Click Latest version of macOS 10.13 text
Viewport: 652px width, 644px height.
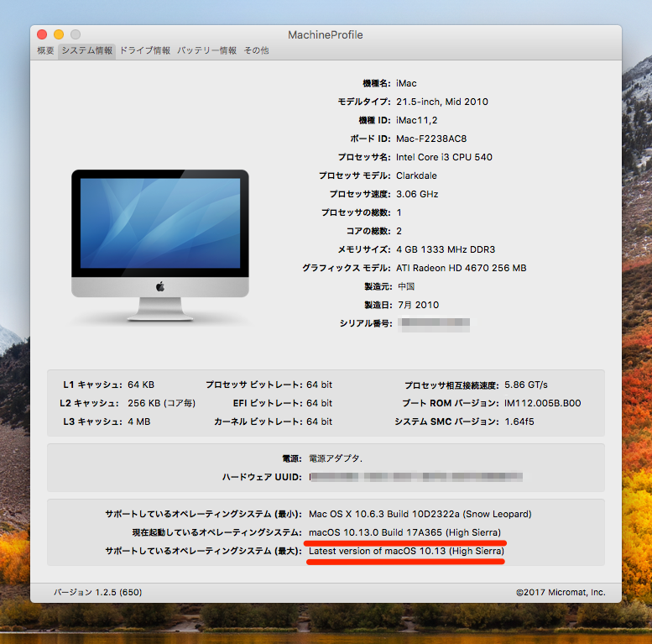(406, 551)
